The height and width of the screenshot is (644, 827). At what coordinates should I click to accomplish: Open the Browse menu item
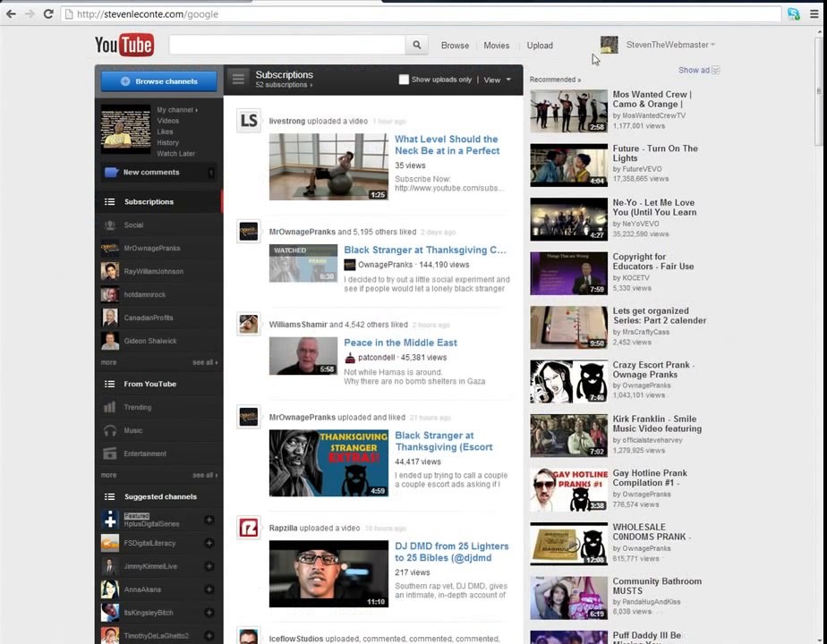(455, 46)
